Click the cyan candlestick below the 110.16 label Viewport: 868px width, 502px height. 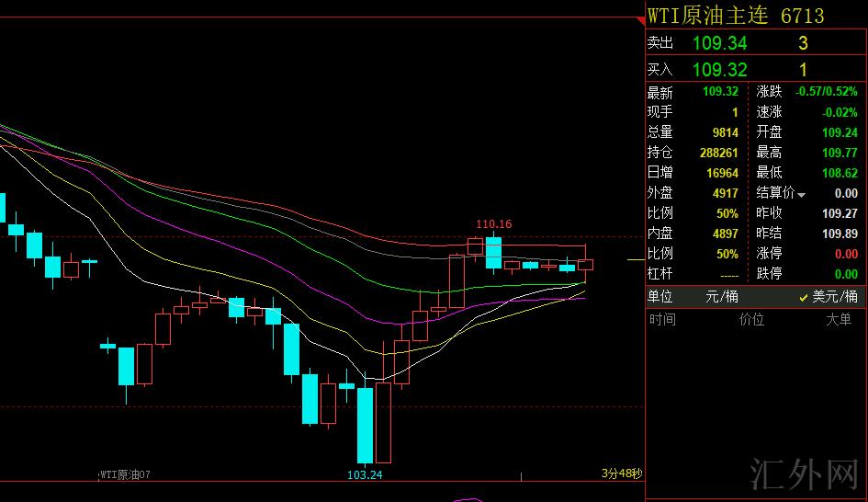pyautogui.click(x=493, y=253)
